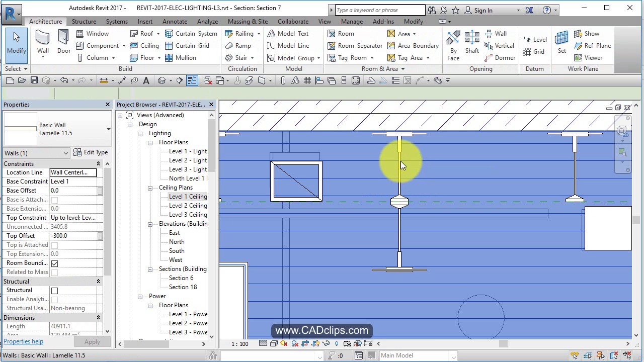Select the Door tool

tap(63, 43)
